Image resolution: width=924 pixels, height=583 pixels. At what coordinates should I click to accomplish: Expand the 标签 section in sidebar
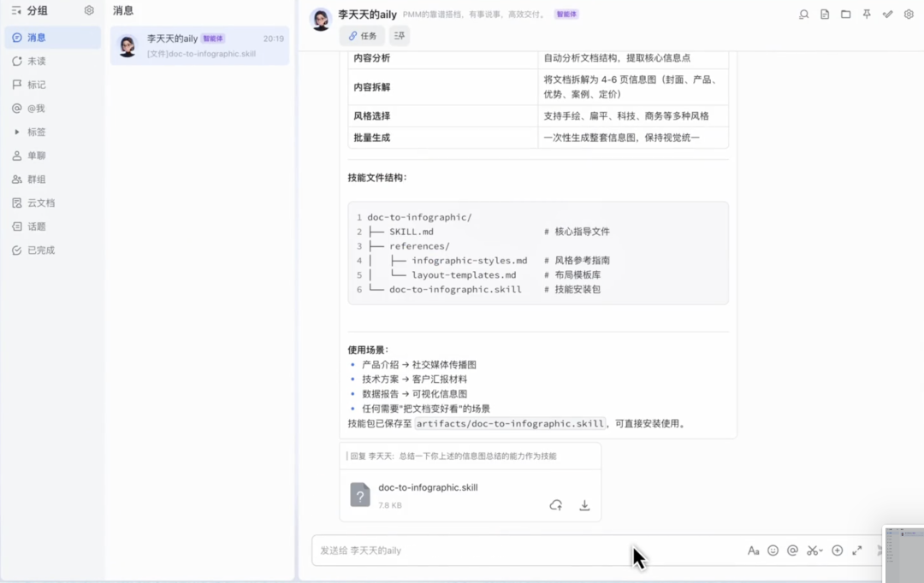click(17, 132)
